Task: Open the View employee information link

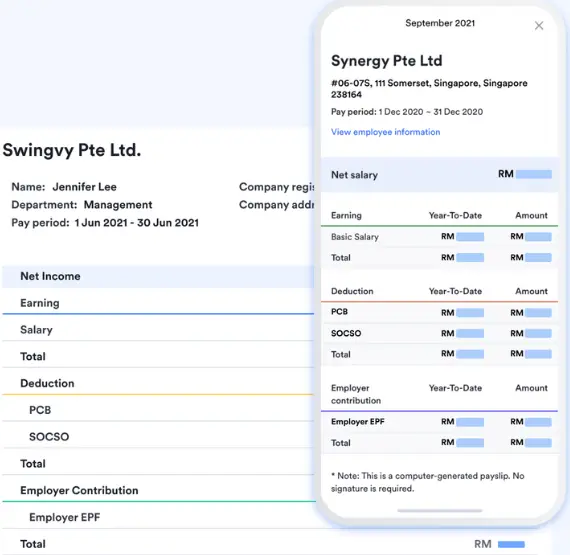Action: point(385,132)
